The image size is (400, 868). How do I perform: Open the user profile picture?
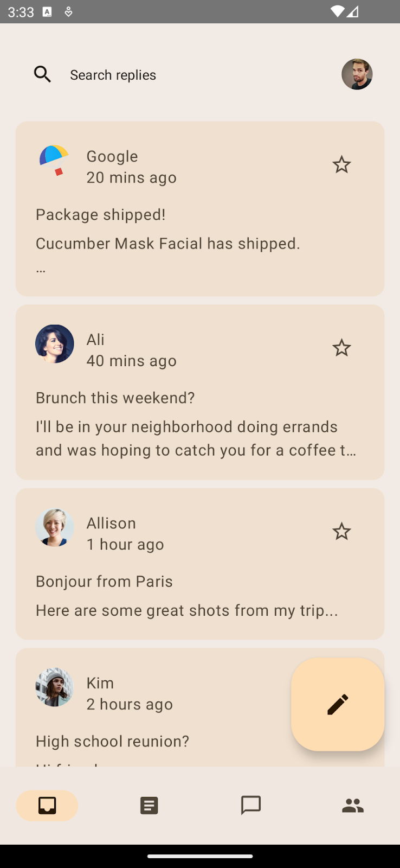[x=357, y=74]
